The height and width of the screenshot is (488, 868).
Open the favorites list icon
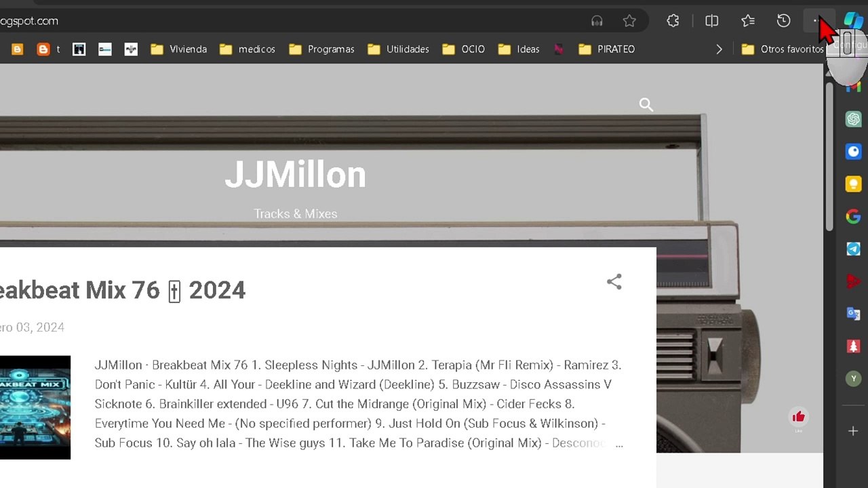[x=748, y=21]
